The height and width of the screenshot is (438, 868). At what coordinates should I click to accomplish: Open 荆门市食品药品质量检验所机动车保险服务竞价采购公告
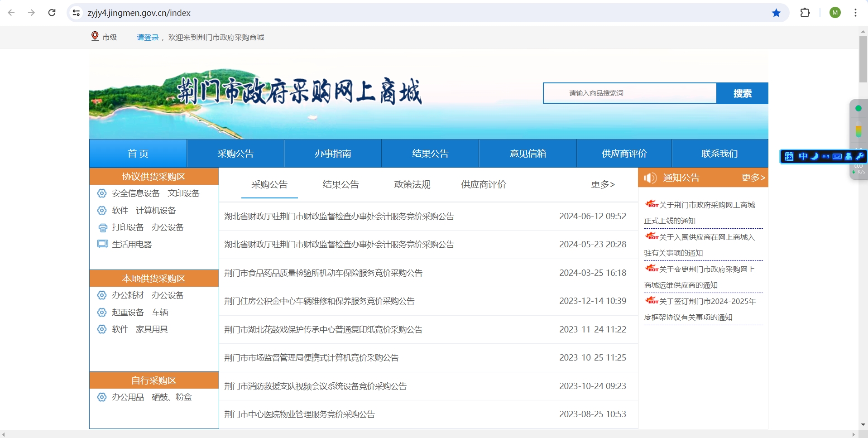coord(323,273)
